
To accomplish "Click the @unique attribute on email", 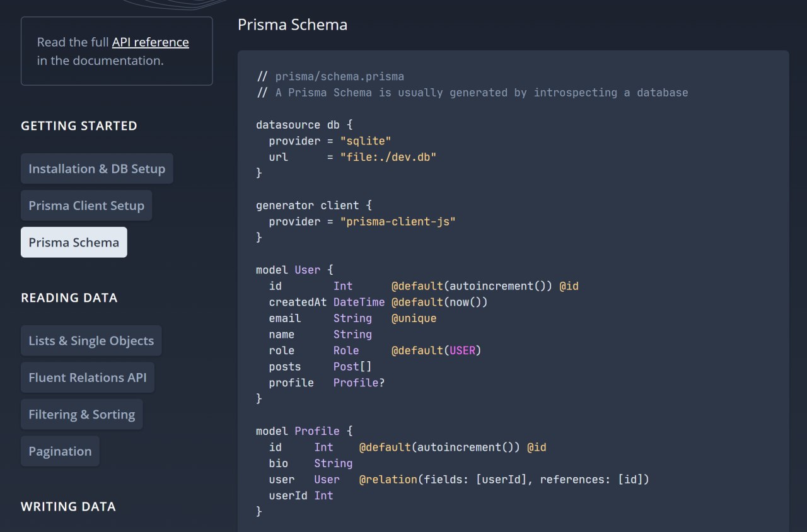I will point(414,318).
